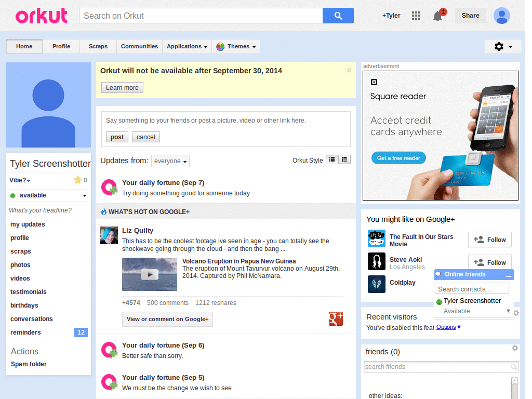
Task: Click Steve Aoki profile picture
Action: tap(377, 261)
